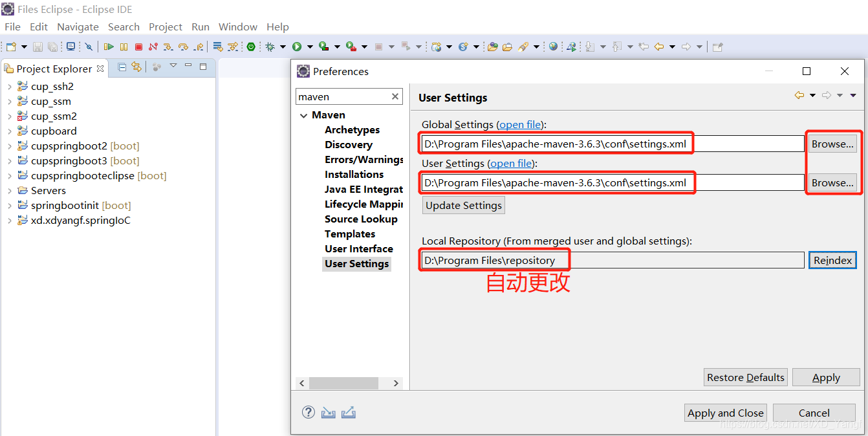Open the Preferences page view menu dropdown
This screenshot has height=436, width=868.
[x=853, y=96]
